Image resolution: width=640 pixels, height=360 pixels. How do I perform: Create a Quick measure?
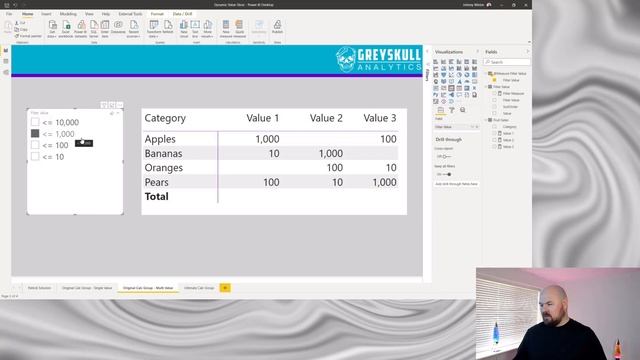click(240, 29)
